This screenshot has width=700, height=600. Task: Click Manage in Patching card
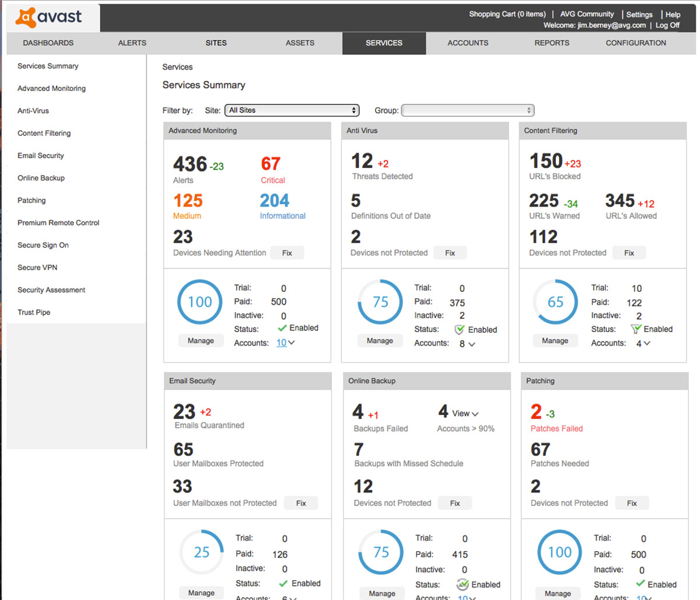point(558,594)
